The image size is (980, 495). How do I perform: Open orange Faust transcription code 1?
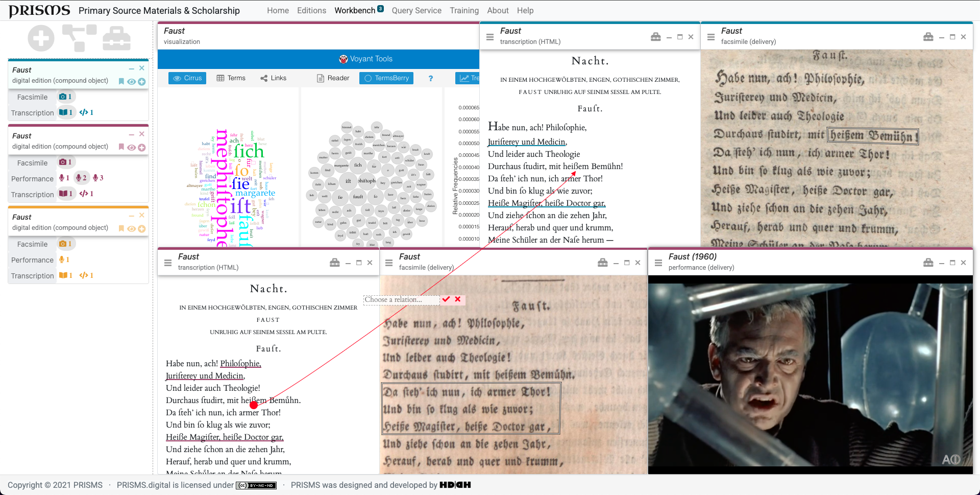tap(86, 275)
